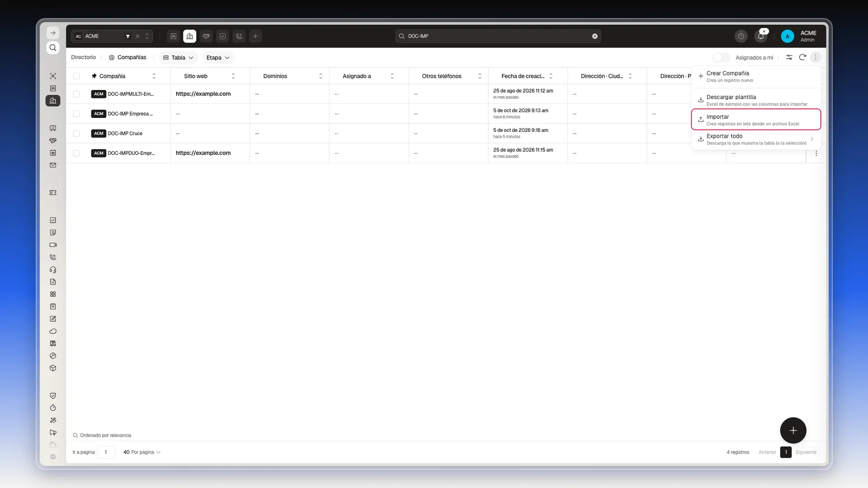
Task: Clear the DOC-IMP search field
Action: 595,36
